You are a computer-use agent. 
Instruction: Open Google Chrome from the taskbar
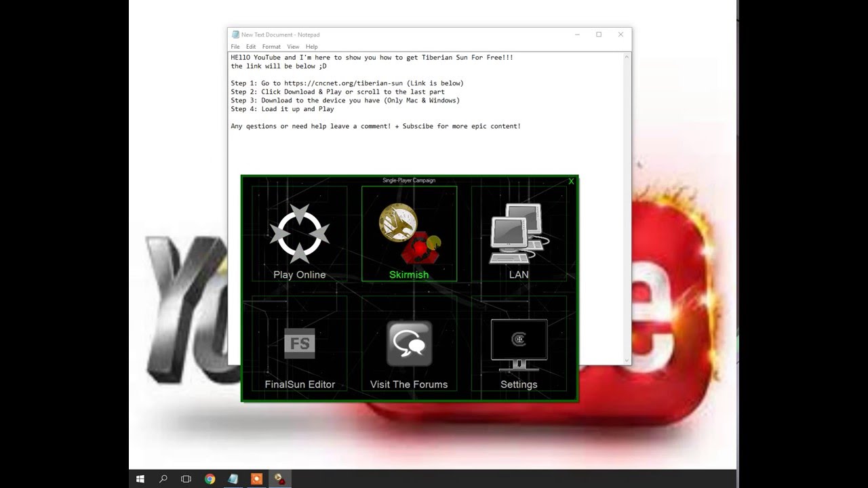pyautogui.click(x=210, y=479)
